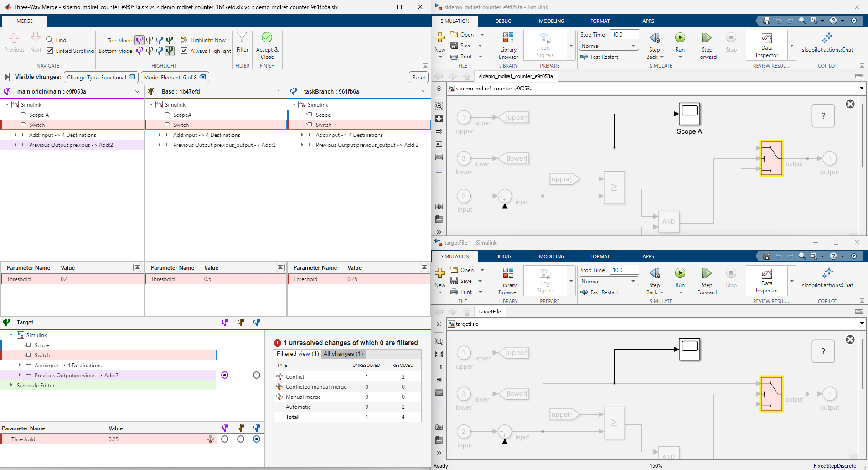Click Print button in targetFile window
868x470 pixels.
pyautogui.click(x=461, y=292)
